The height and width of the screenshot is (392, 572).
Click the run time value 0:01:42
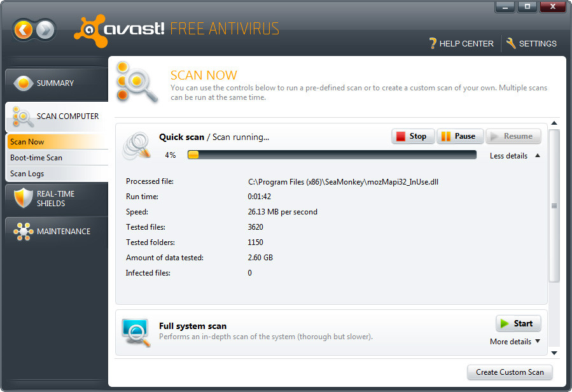point(260,197)
